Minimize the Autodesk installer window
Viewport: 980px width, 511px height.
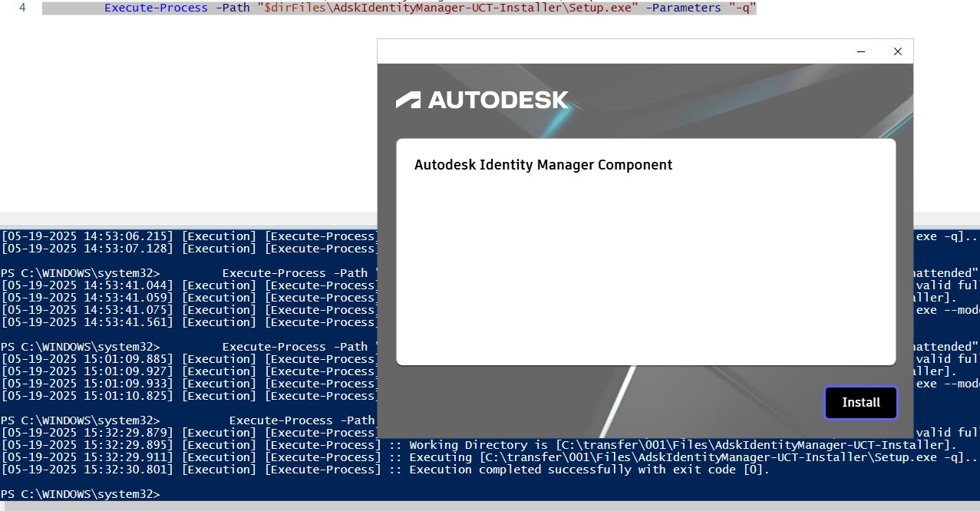click(860, 51)
